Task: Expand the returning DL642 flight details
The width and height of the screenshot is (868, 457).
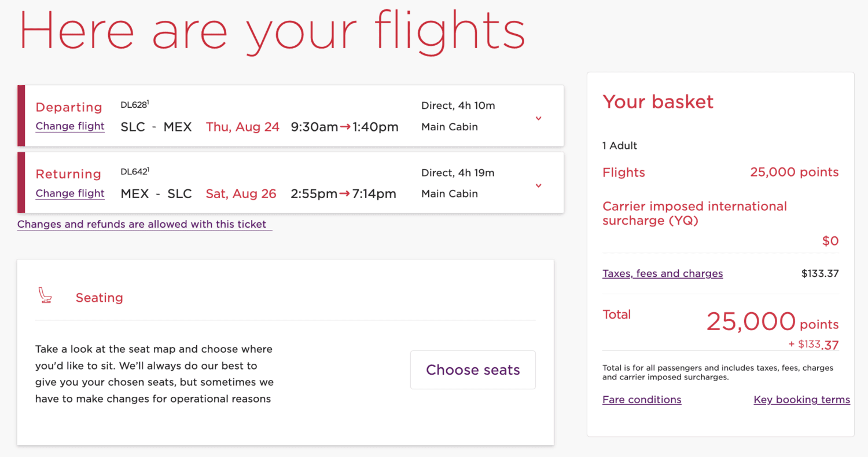Action: pyautogui.click(x=538, y=185)
